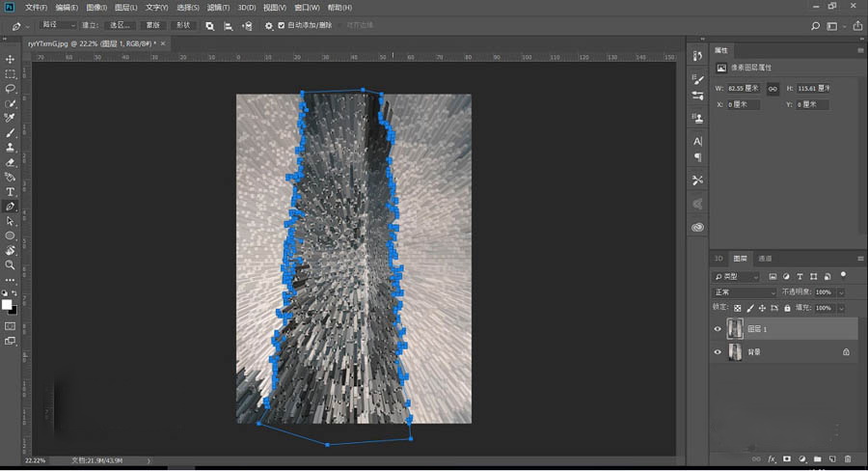Click the 选区... button

120,25
